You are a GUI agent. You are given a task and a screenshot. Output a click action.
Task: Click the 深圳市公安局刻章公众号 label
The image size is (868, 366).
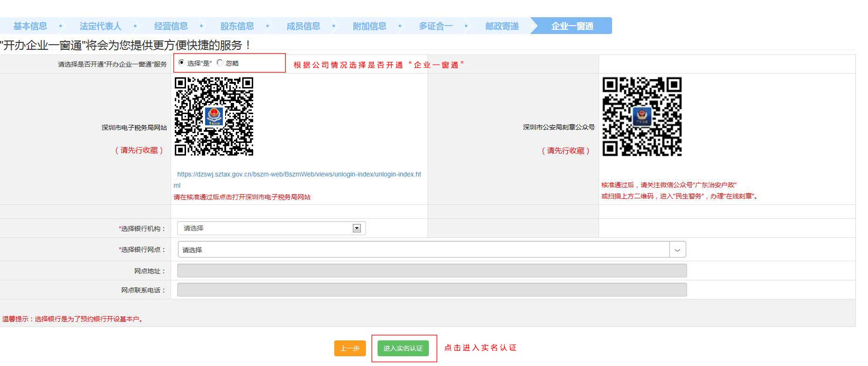point(559,127)
